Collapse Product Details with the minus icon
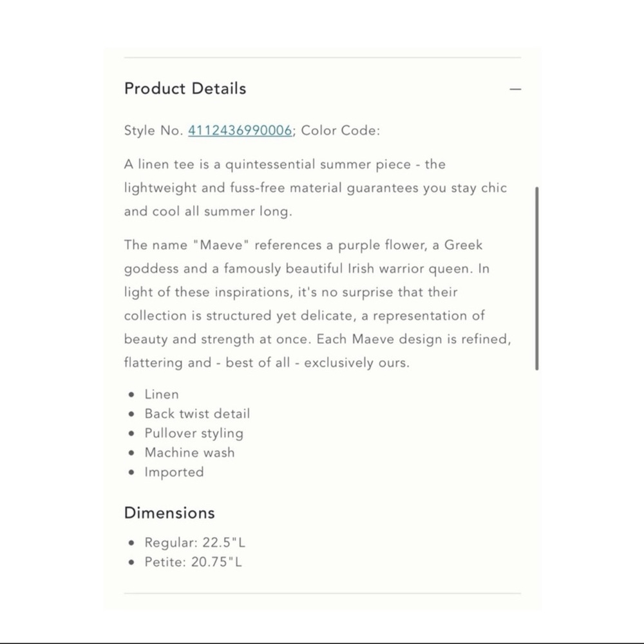Screen dimensions: 644x644 pos(515,89)
